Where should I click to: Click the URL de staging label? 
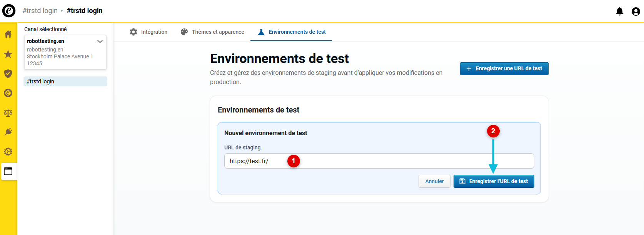click(242, 147)
